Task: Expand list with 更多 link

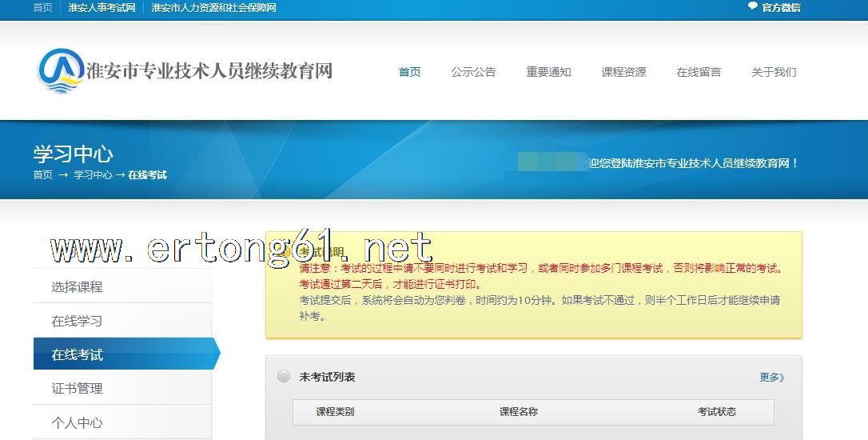Action: click(771, 378)
